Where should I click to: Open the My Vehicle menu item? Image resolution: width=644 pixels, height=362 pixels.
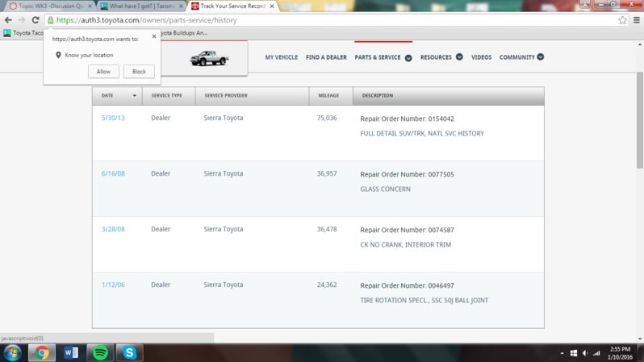(x=282, y=57)
